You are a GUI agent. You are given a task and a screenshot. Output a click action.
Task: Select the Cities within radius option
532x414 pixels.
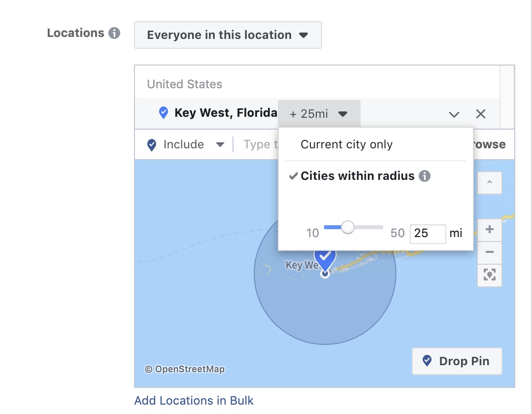point(358,176)
